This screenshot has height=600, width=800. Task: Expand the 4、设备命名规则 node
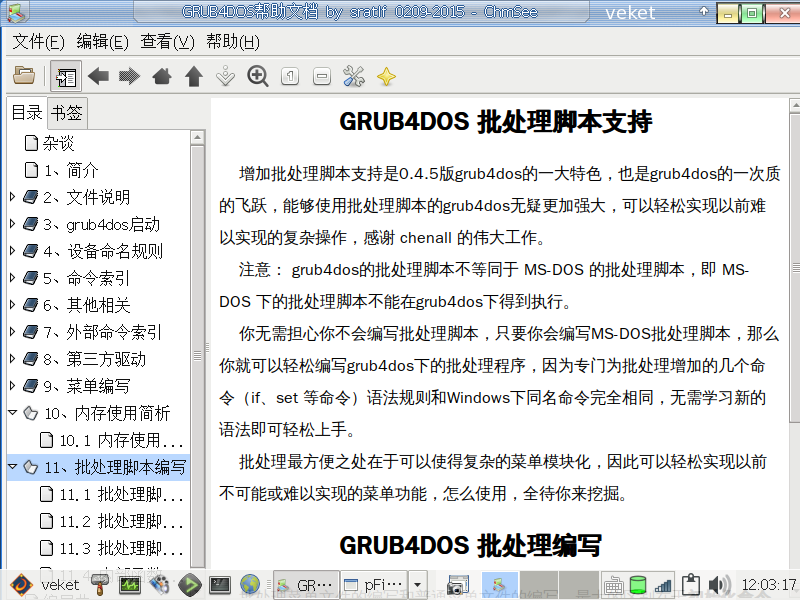pos(13,251)
